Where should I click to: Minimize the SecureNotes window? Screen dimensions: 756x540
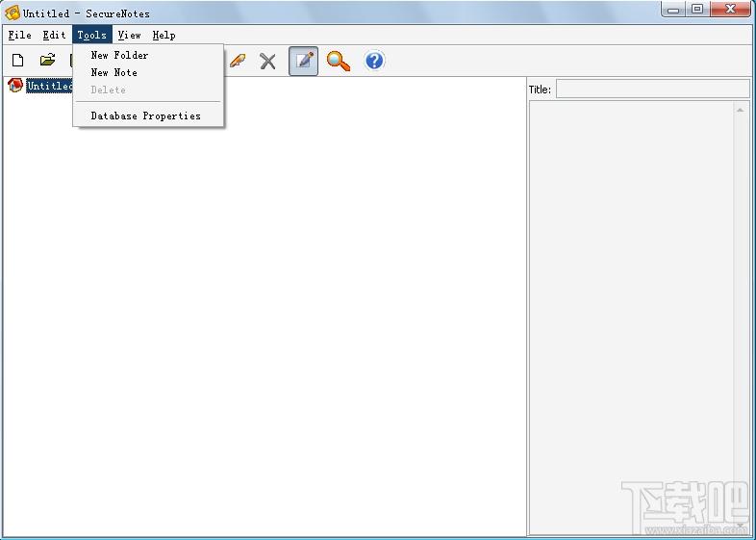(x=673, y=10)
